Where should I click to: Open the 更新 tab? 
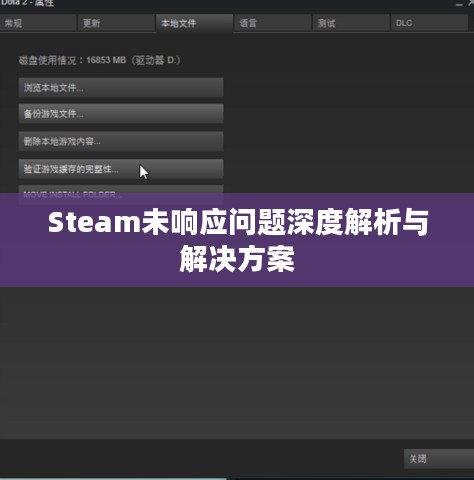116,23
